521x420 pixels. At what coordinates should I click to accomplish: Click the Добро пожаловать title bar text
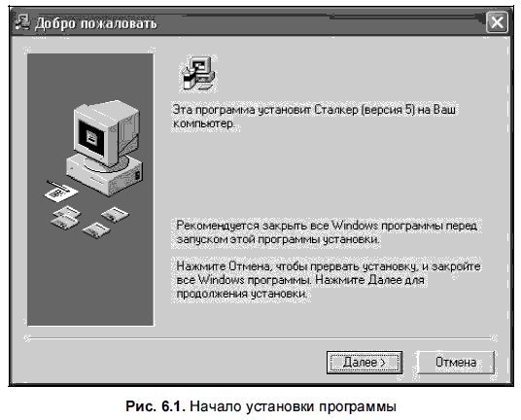pyautogui.click(x=95, y=23)
